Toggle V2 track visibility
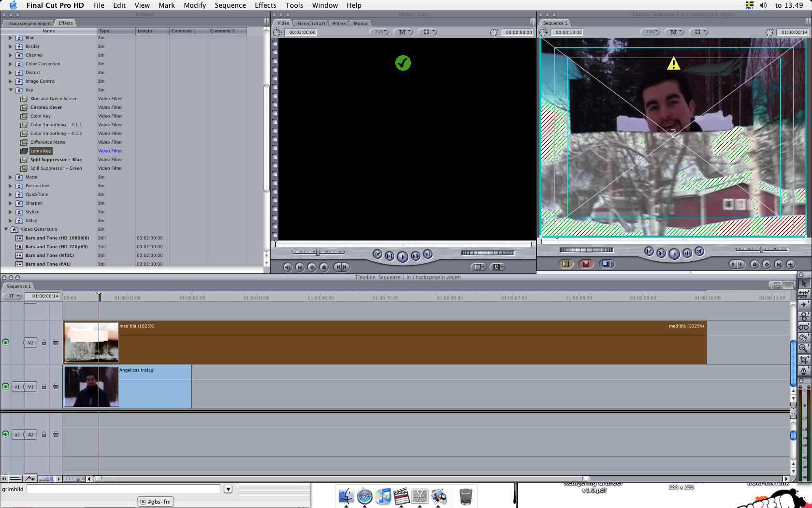 [x=5, y=343]
